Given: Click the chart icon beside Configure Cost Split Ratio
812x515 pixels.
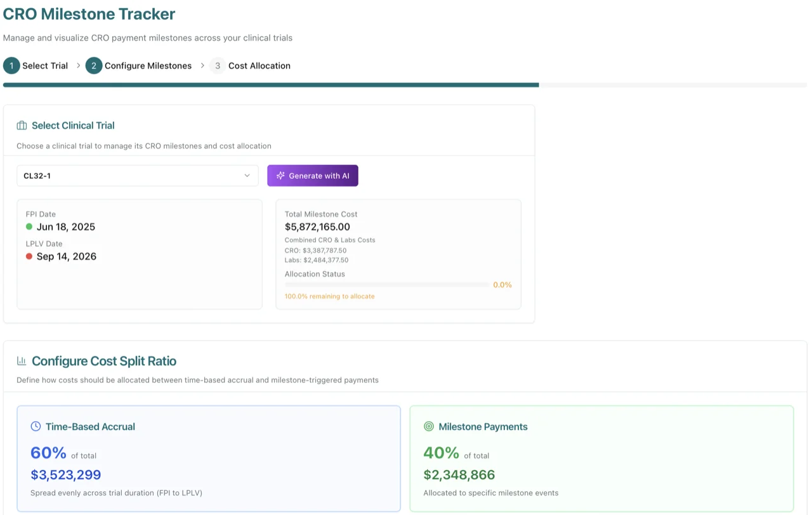Looking at the screenshot, I should (x=22, y=360).
